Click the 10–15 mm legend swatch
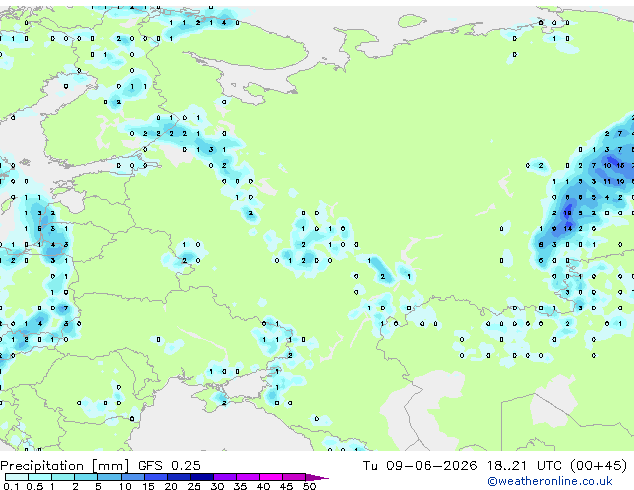The height and width of the screenshot is (490, 634). (133, 477)
